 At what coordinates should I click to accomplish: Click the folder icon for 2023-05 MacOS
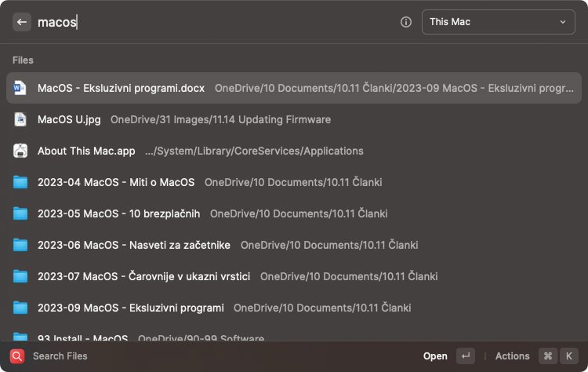20,213
